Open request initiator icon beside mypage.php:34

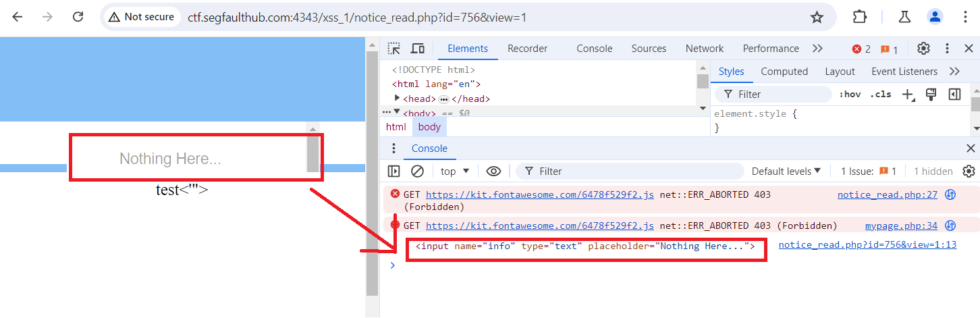(x=950, y=226)
